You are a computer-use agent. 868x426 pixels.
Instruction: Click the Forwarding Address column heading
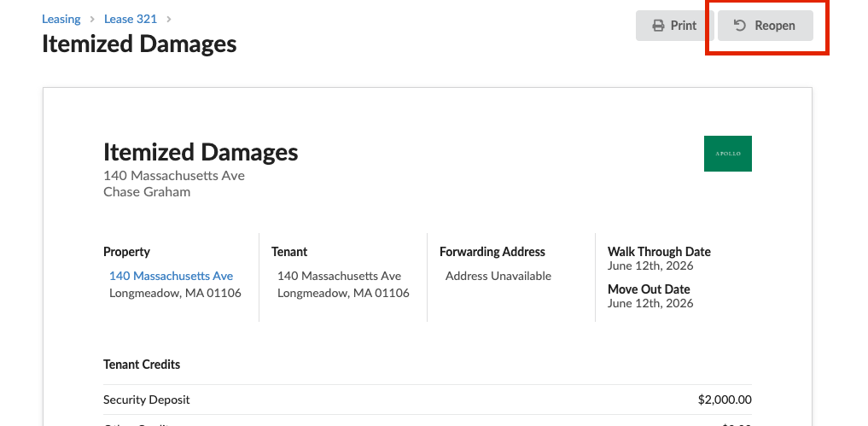click(x=492, y=252)
